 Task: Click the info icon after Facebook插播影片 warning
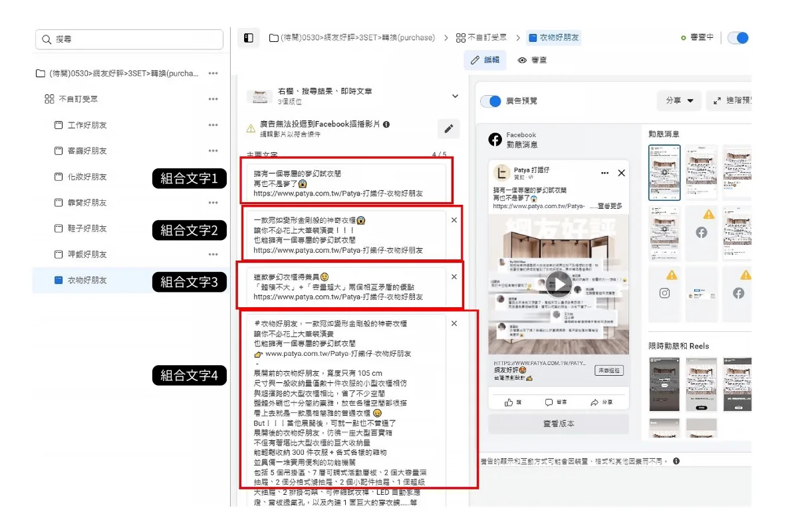click(x=386, y=124)
